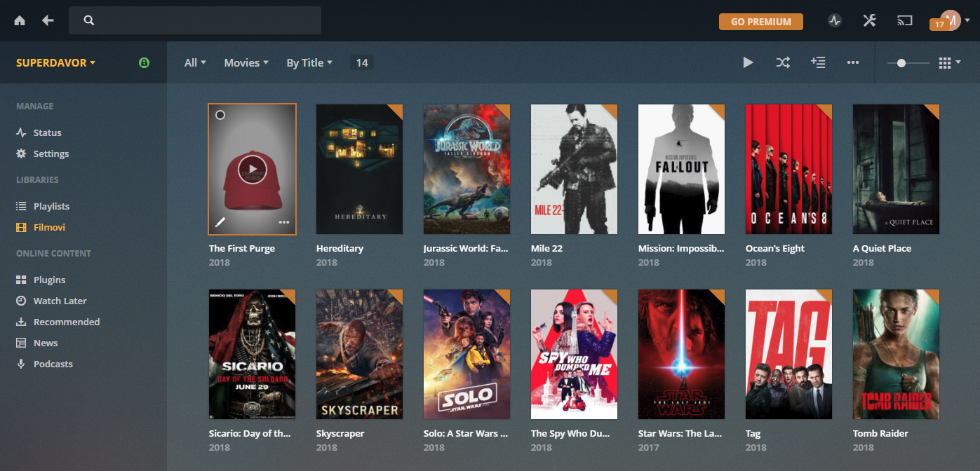The width and height of the screenshot is (980, 471).
Task: Click the Hereditary title text
Action: [x=340, y=248]
